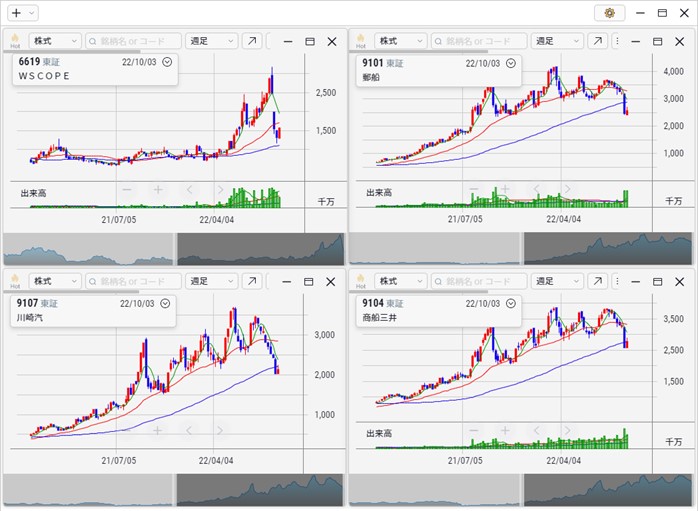The width and height of the screenshot is (698, 511).
Task: Zoom in with plus in 9107 chart
Action: [158, 430]
